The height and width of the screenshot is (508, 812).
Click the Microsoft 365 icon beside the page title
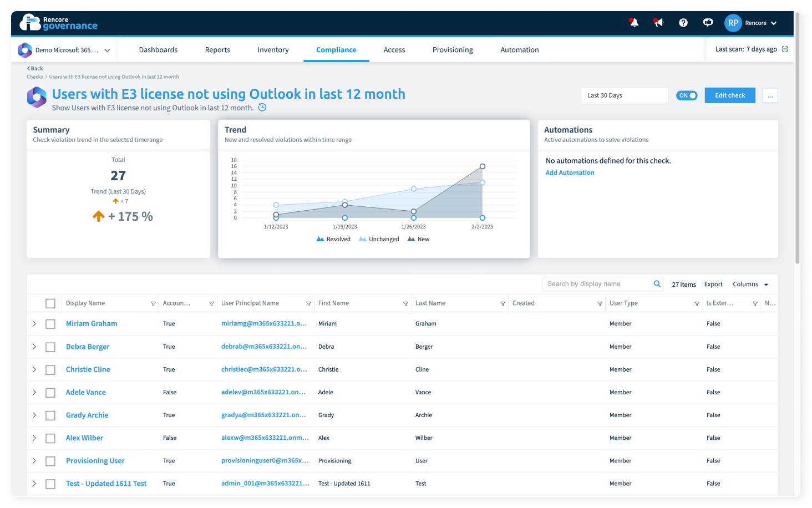click(x=37, y=98)
